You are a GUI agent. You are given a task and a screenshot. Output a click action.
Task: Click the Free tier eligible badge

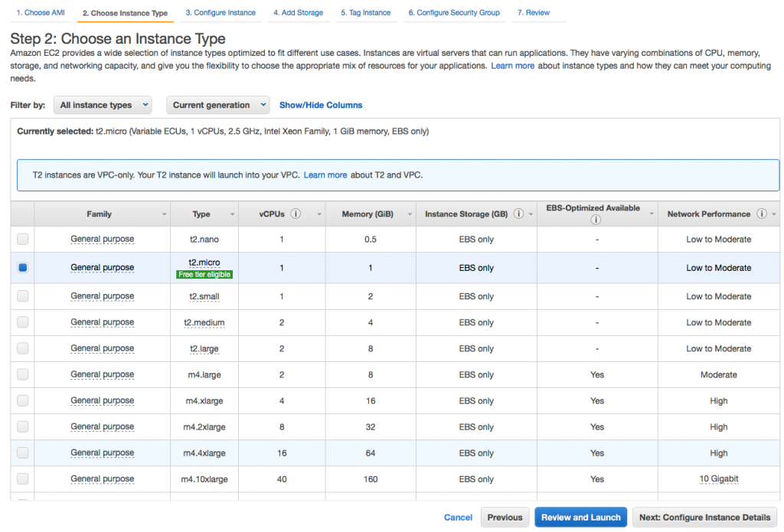pos(204,275)
